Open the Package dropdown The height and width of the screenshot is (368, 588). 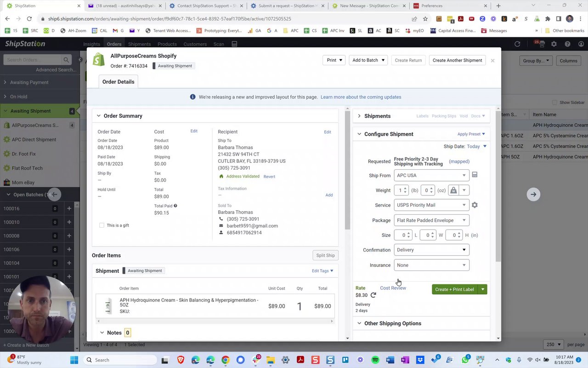(x=431, y=220)
